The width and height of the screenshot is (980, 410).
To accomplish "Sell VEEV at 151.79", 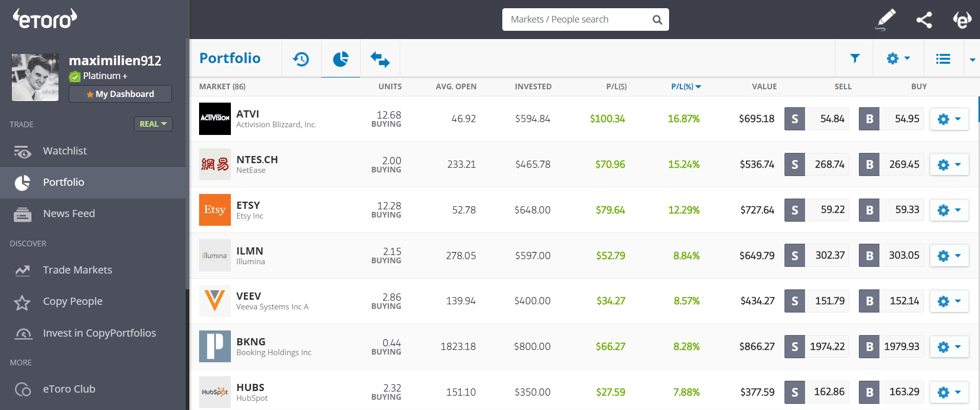I will click(817, 301).
